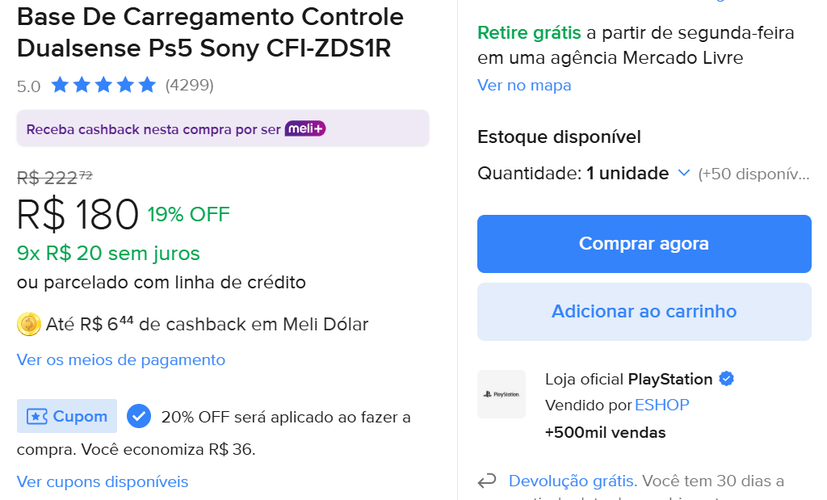Image resolution: width=827 pixels, height=500 pixels.
Task: Click the five-star rating icons
Action: click(x=103, y=85)
